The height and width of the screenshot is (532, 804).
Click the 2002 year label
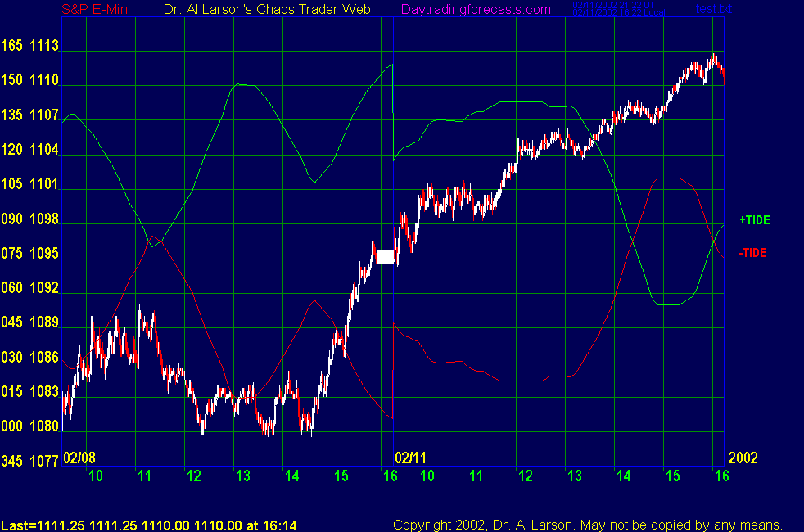coord(743,457)
